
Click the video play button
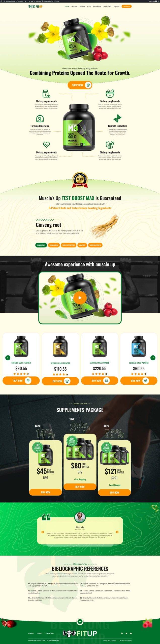(x=80, y=298)
